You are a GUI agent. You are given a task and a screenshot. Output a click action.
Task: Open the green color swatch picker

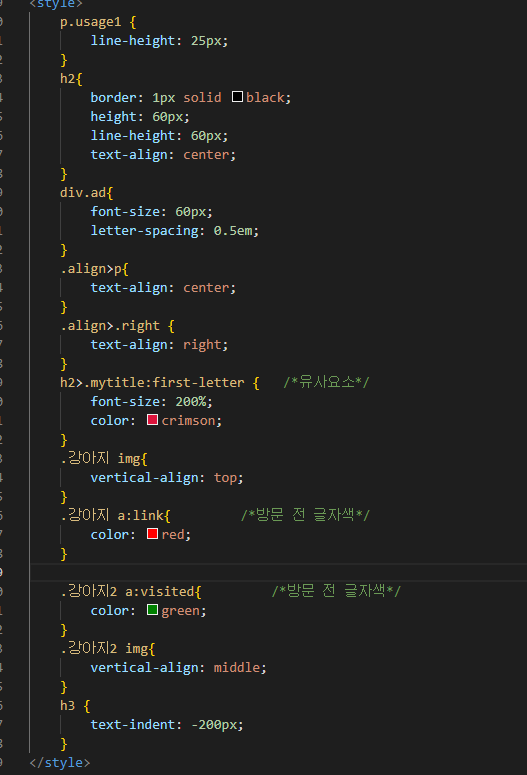(152, 610)
